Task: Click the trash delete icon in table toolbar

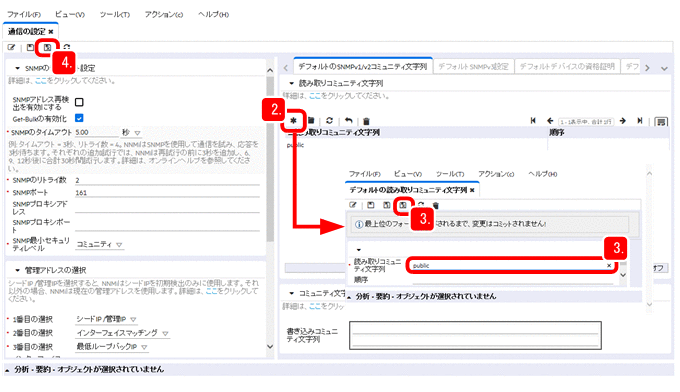Action: click(x=366, y=121)
